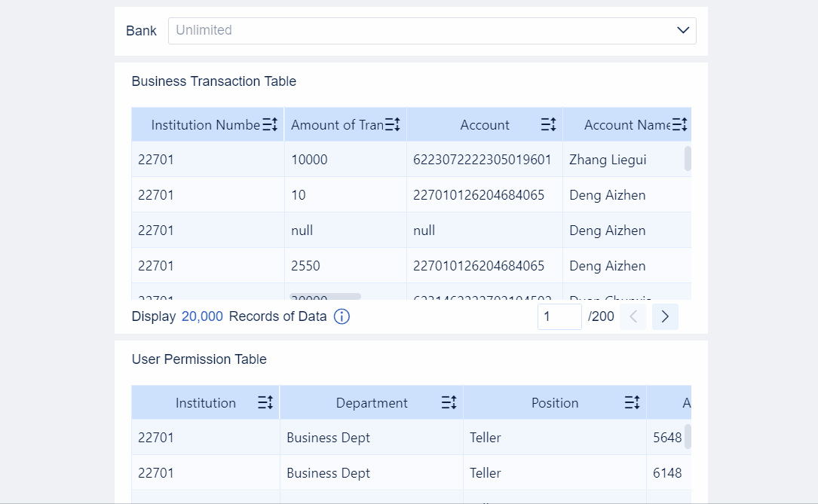
Task: Expand the Bank dropdown arrow
Action: click(x=683, y=31)
